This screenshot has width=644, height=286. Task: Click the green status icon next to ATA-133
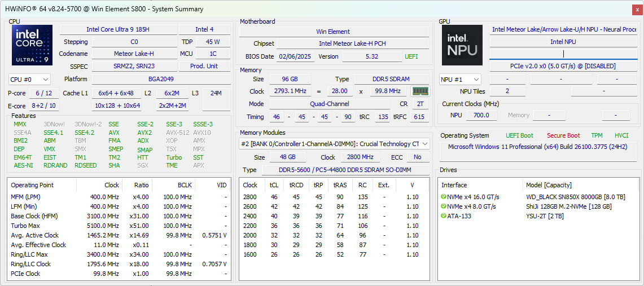[444, 216]
